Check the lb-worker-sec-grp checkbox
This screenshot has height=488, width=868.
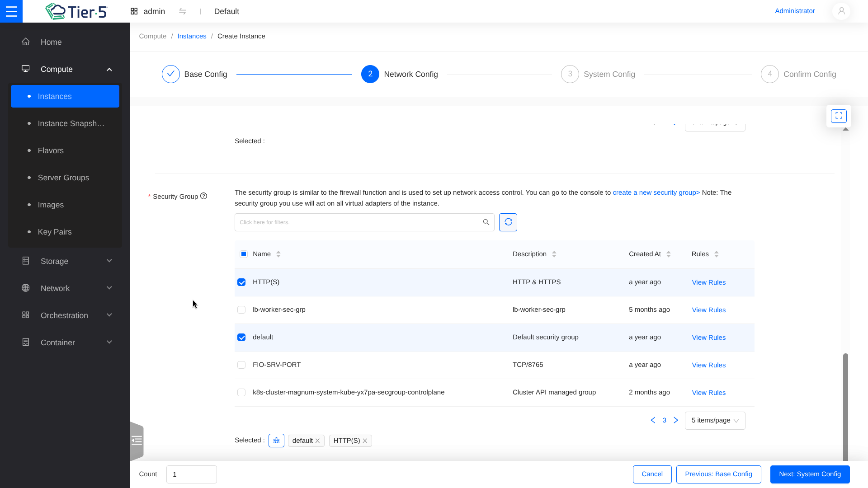pyautogui.click(x=241, y=310)
